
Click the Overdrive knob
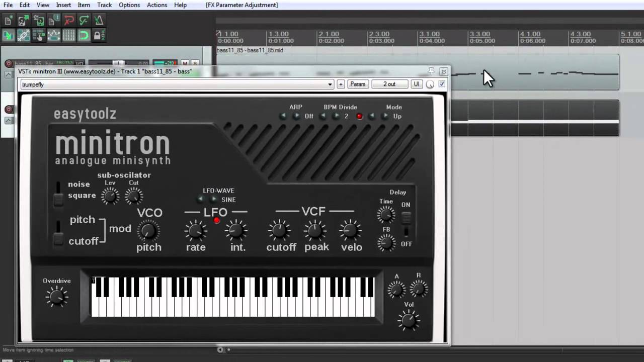[x=57, y=297]
